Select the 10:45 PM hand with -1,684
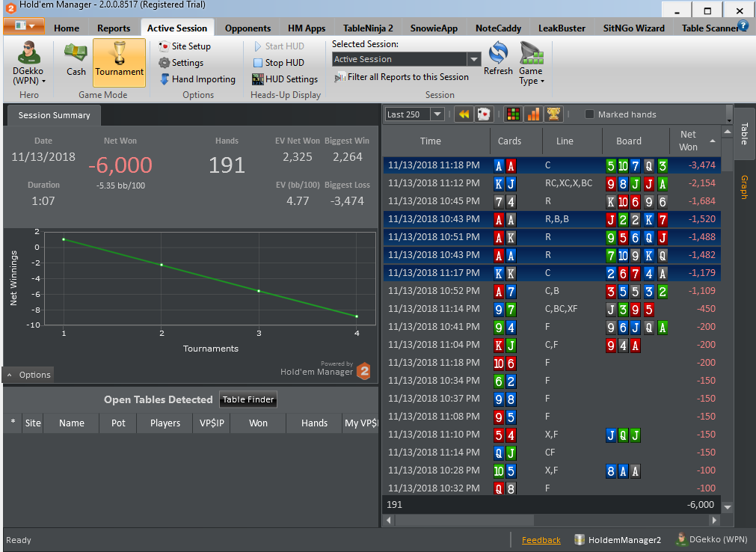The height and width of the screenshot is (552, 756). pos(552,201)
